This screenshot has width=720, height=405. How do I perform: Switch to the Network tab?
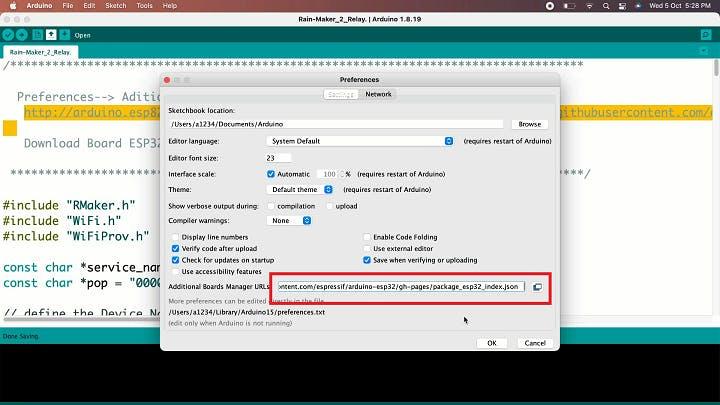point(378,94)
